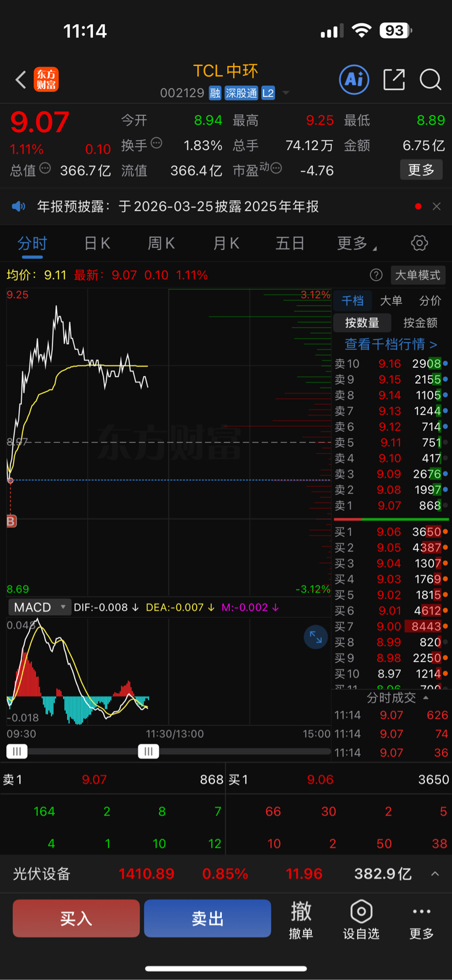Select the 千档 order book tab

coord(353,301)
